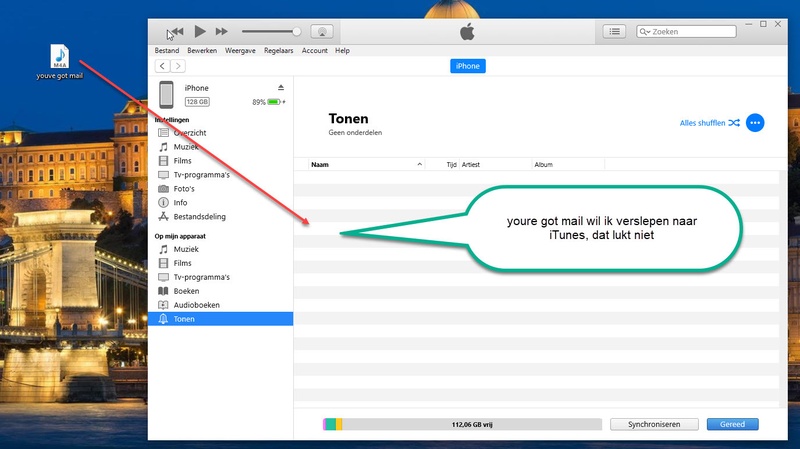Image resolution: width=800 pixels, height=449 pixels.
Task: Click the blue Gereed button
Action: click(x=732, y=424)
